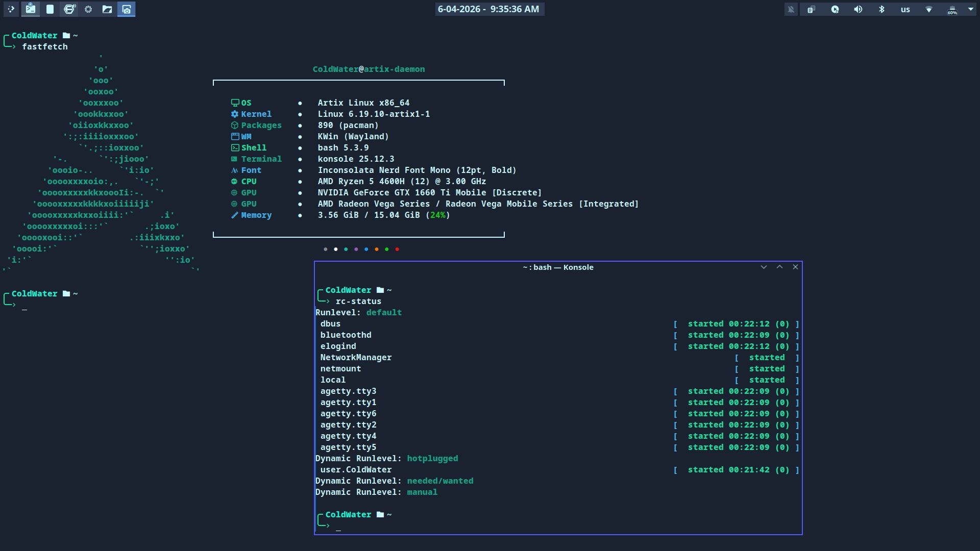Click the blank white taskbar application icon
Viewport: 980px width, 551px height.
(50, 9)
